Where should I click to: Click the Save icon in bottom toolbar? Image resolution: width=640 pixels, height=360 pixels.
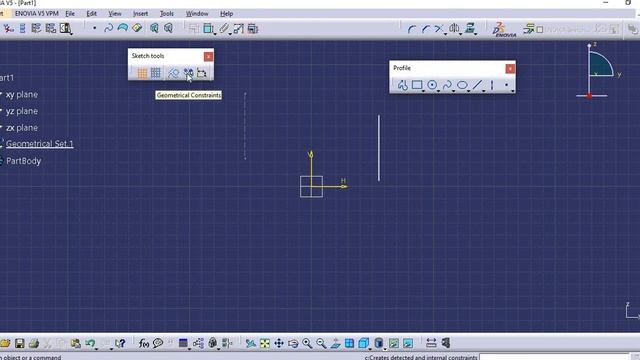pos(20,343)
